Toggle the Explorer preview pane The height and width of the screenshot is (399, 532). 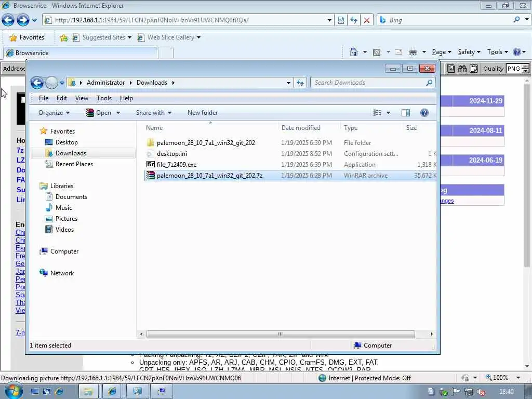pos(405,113)
